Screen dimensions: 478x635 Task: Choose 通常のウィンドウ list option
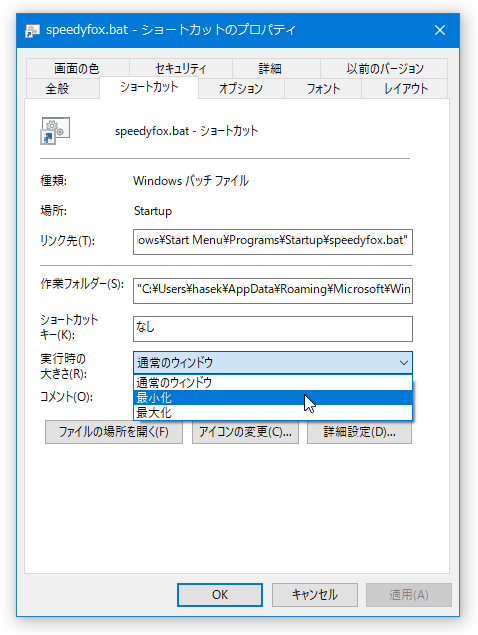[x=273, y=382]
